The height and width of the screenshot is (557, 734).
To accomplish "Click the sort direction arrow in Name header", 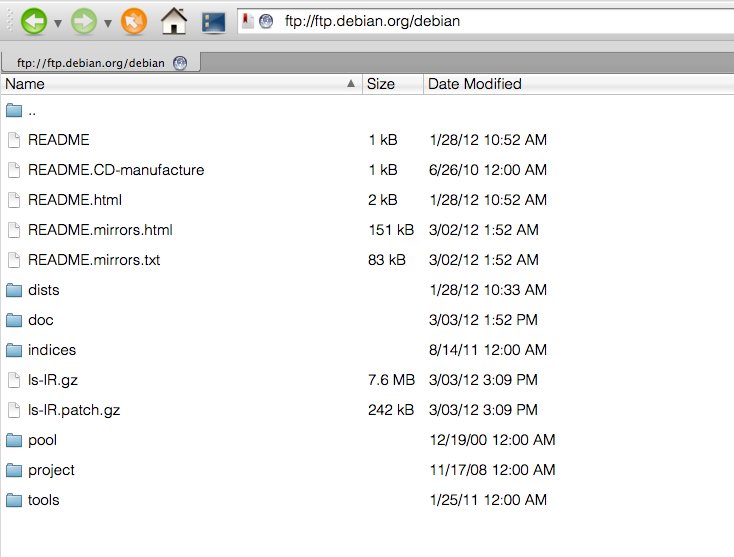I will click(x=351, y=84).
